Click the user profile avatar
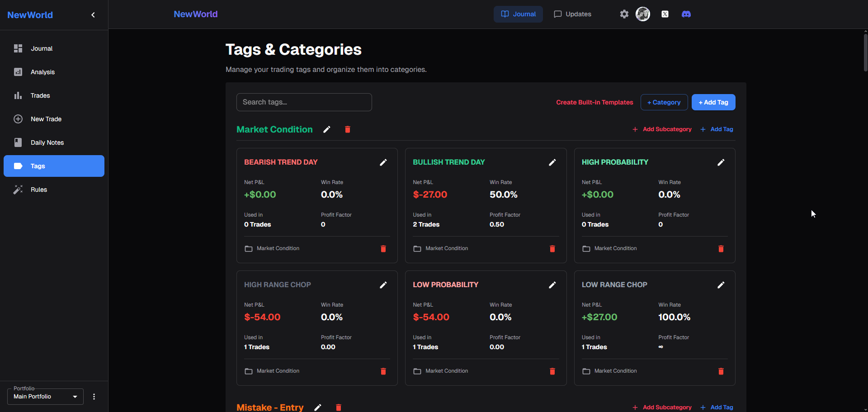 coord(642,14)
